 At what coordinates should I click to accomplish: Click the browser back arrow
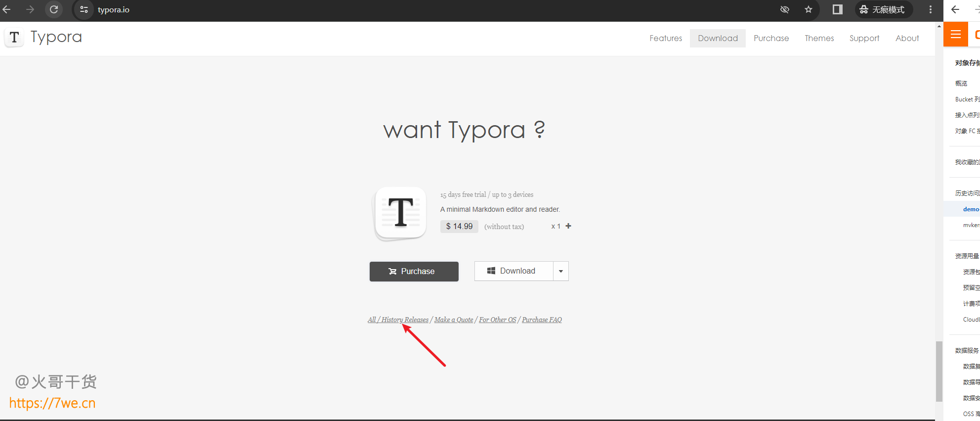coord(6,9)
